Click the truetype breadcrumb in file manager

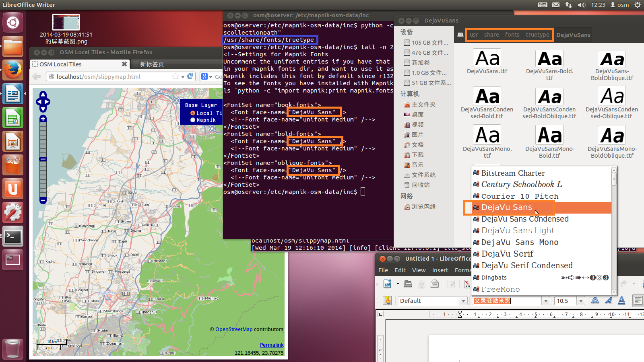point(537,35)
